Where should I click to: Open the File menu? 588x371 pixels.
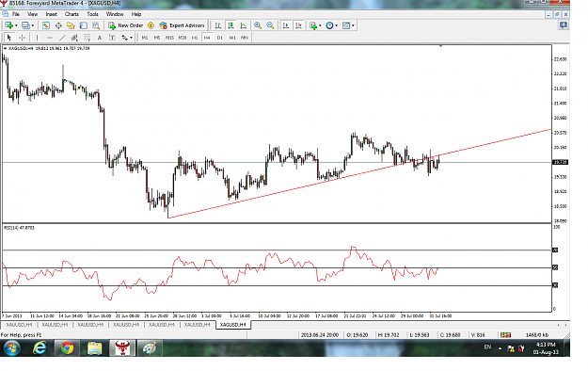tap(16, 14)
